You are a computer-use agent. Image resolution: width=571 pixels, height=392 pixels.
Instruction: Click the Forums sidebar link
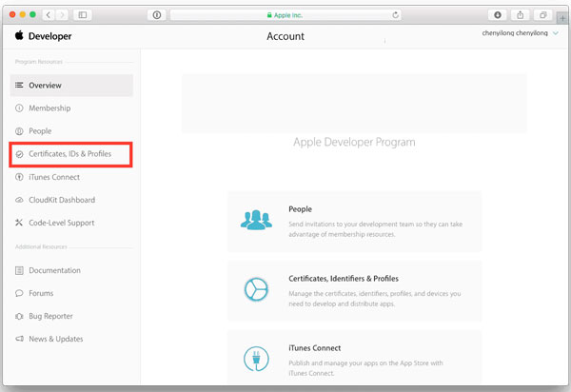click(41, 293)
